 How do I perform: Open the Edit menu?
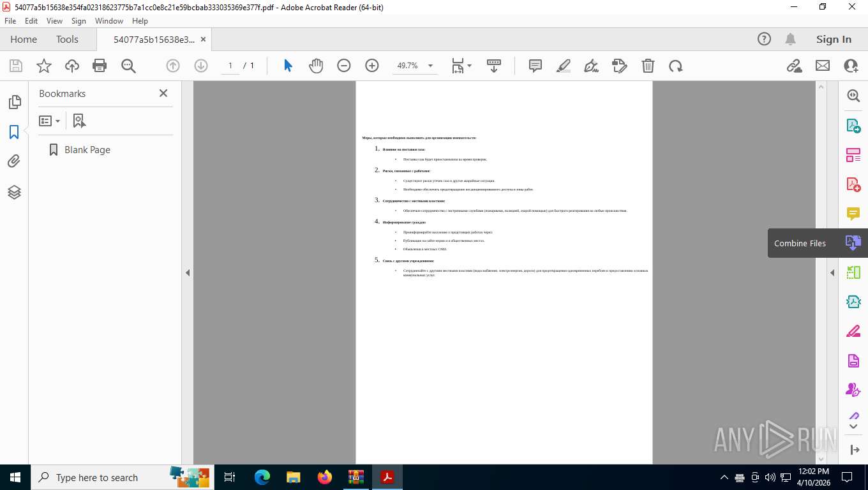coord(31,21)
